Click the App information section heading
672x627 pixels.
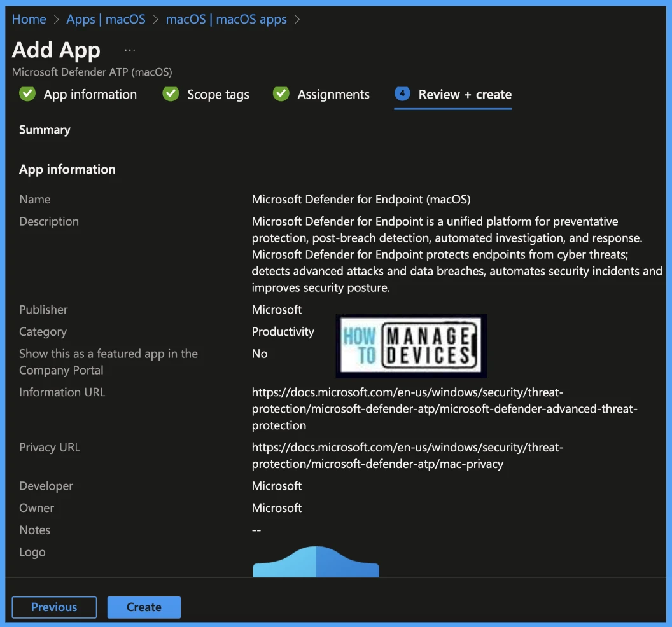coord(67,169)
